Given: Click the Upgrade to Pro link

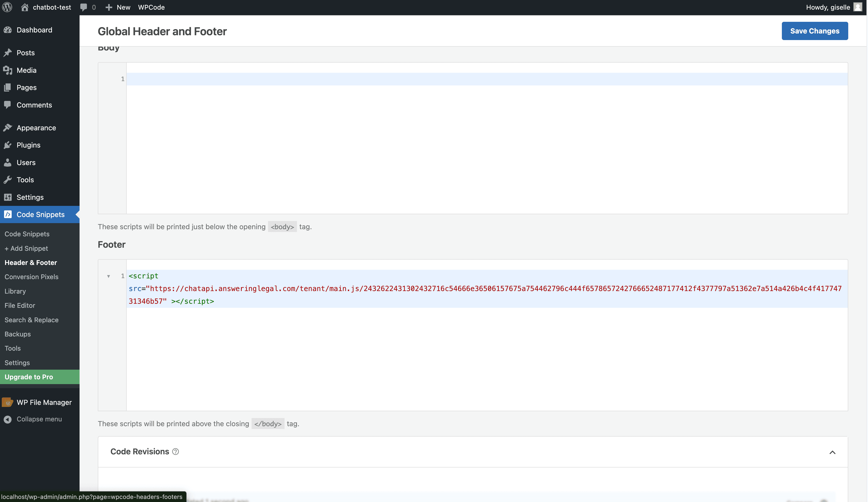Looking at the screenshot, I should (x=29, y=377).
